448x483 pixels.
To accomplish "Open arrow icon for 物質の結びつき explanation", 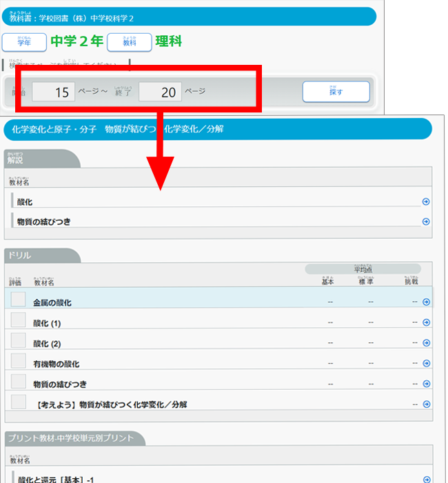I will coord(426,221).
